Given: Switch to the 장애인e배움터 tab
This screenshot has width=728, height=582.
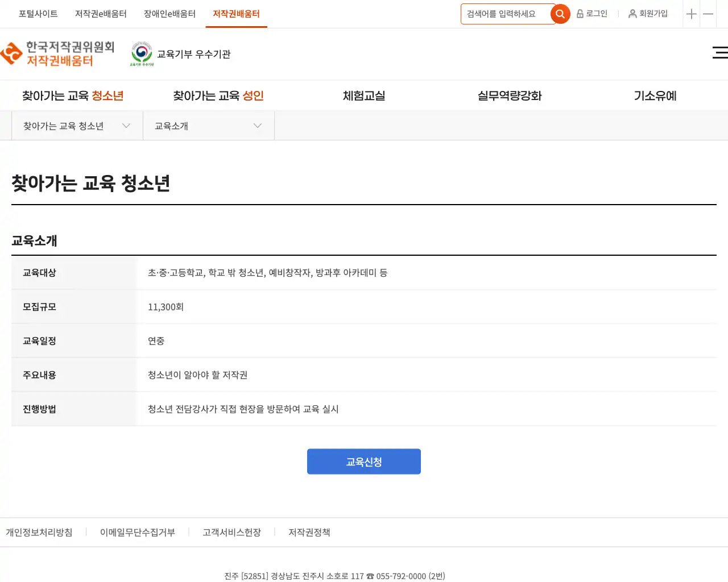Looking at the screenshot, I should click(x=169, y=14).
